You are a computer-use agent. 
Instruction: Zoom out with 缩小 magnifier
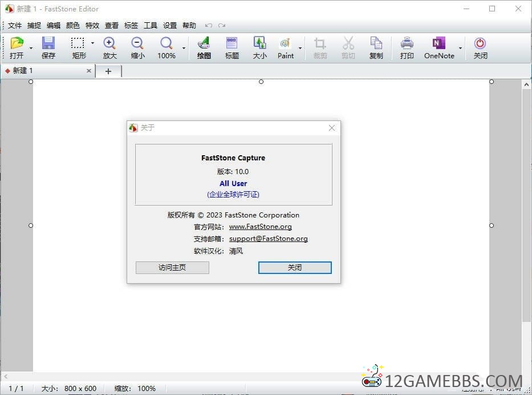(x=137, y=43)
